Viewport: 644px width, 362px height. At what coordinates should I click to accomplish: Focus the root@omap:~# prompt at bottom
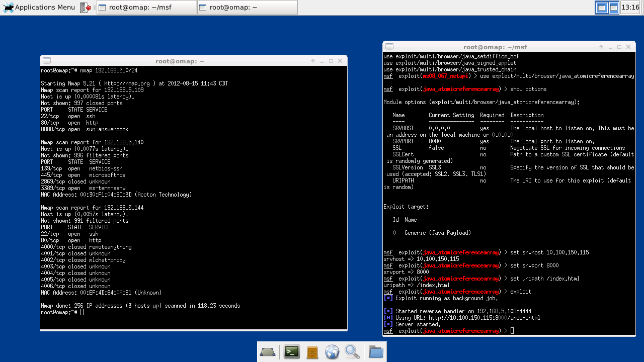[62, 312]
